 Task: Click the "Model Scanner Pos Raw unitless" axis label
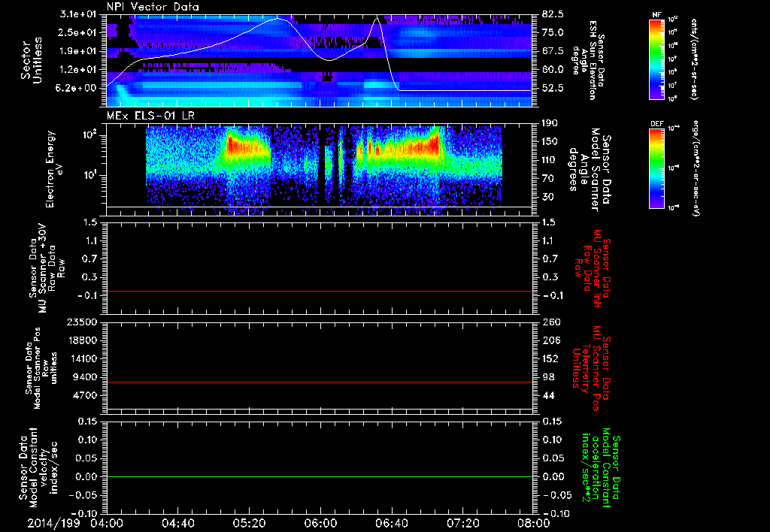pos(42,368)
